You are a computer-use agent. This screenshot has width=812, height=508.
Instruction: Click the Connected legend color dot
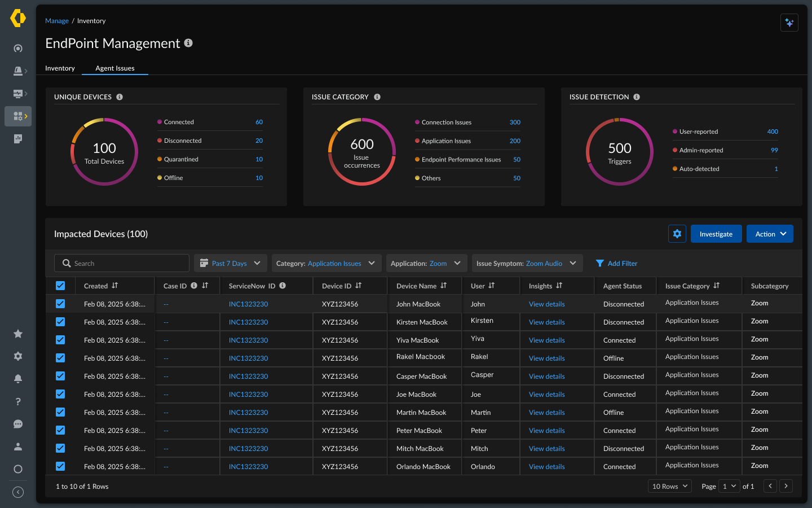pyautogui.click(x=160, y=122)
